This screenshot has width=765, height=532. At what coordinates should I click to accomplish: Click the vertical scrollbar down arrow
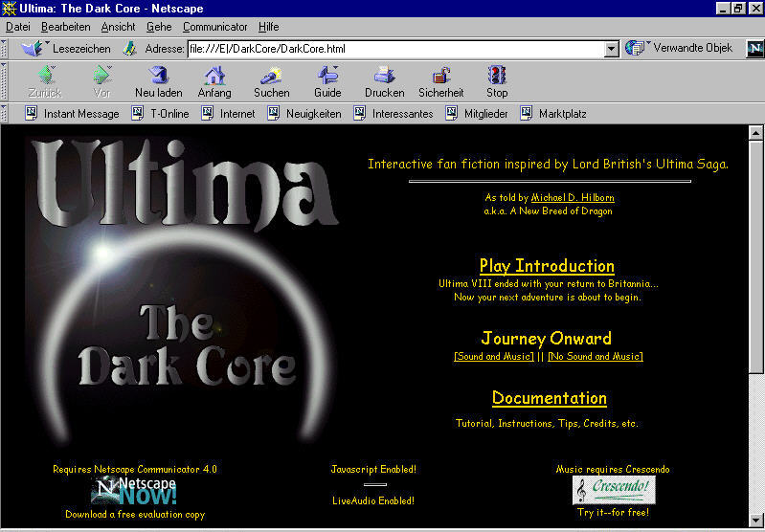[x=755, y=520]
